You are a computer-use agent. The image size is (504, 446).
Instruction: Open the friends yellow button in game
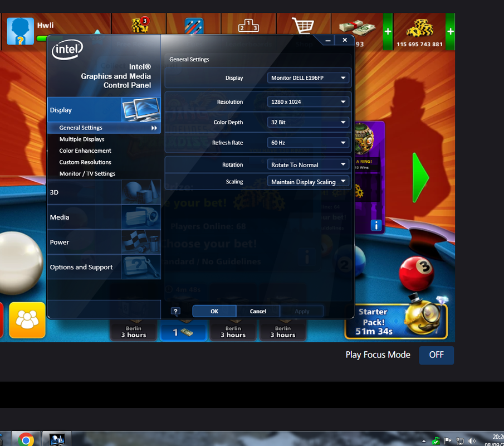coord(27,320)
